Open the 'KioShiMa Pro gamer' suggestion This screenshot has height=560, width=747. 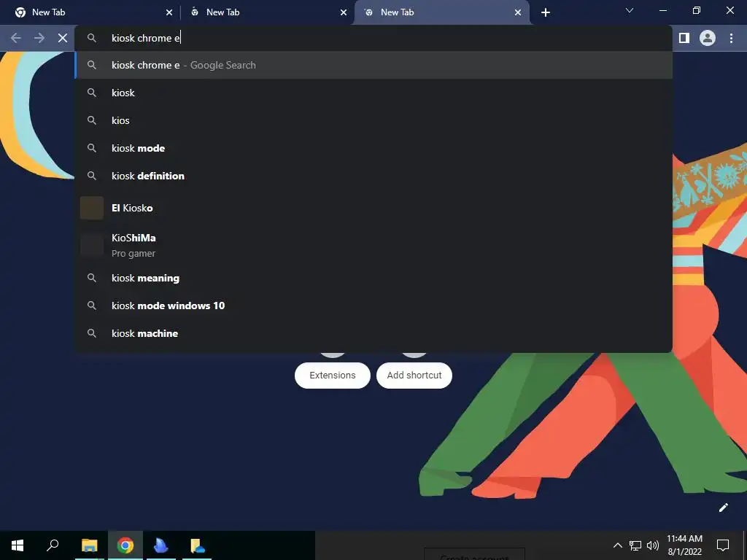point(373,245)
